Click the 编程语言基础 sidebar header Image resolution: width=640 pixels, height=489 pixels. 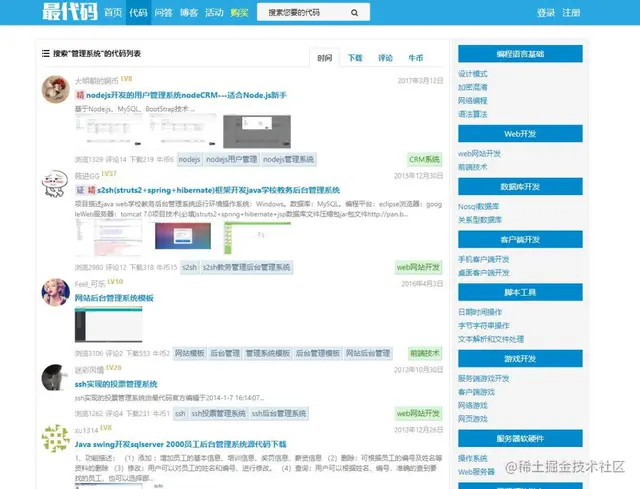[x=520, y=54]
